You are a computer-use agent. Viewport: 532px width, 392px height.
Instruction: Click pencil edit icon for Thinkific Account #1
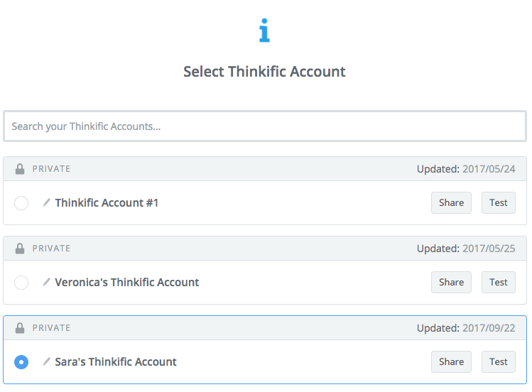46,202
